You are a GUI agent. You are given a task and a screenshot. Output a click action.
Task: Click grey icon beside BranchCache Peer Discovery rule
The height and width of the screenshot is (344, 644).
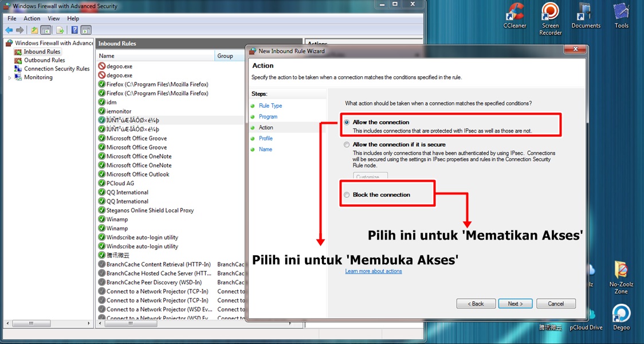[102, 282]
